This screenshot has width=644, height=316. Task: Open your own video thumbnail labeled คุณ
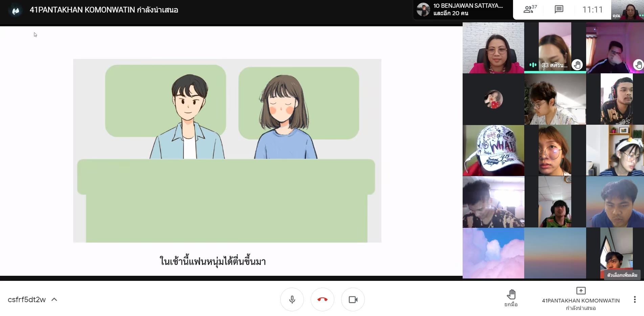click(x=627, y=9)
